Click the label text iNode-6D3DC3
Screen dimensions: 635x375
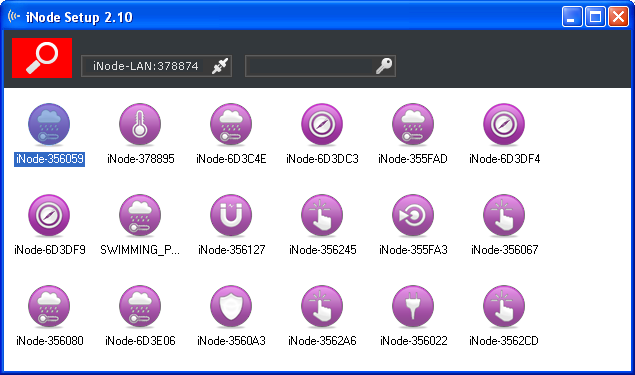[322, 159]
